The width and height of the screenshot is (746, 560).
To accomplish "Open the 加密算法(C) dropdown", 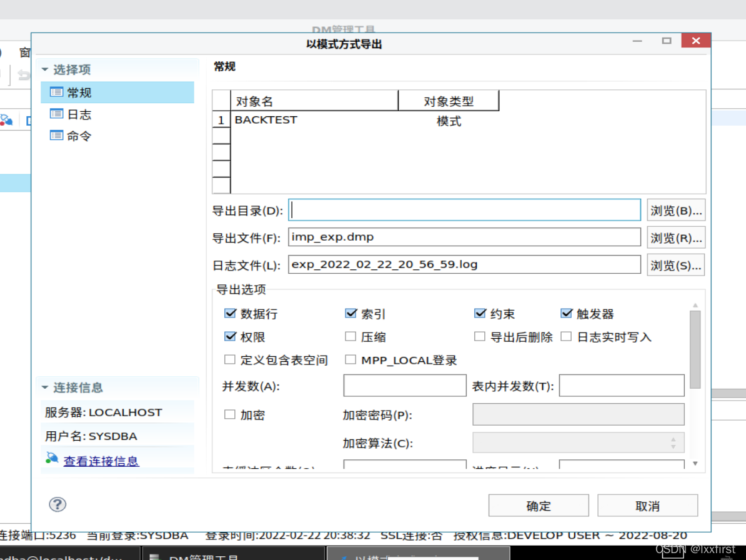I will point(579,443).
